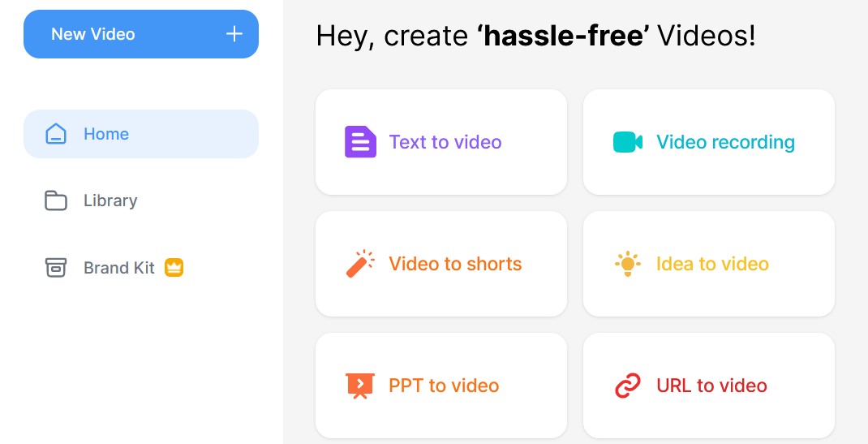Select the Video recording card

[x=708, y=142]
